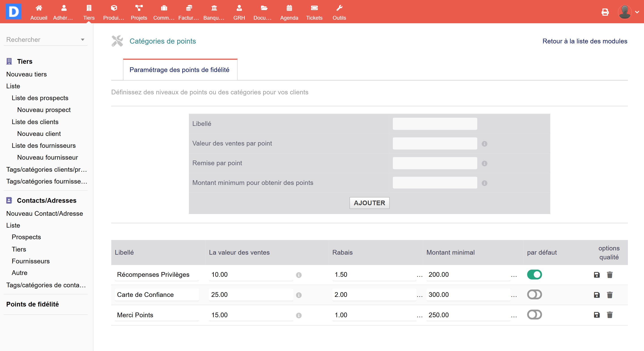Expand the user avatar menu chevron
Image resolution: width=644 pixels, height=351 pixels.
pos(637,12)
